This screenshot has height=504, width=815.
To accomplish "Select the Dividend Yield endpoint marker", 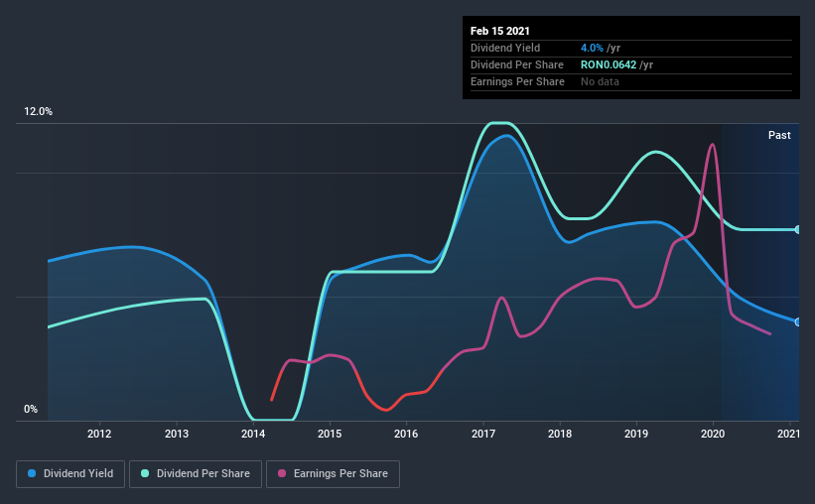I will pyautogui.click(x=797, y=322).
